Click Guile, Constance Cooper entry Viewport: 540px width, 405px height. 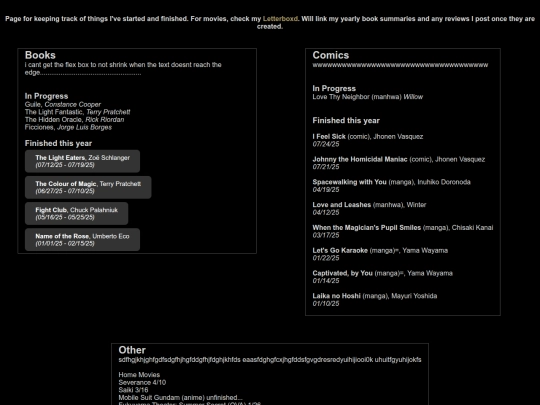click(63, 104)
